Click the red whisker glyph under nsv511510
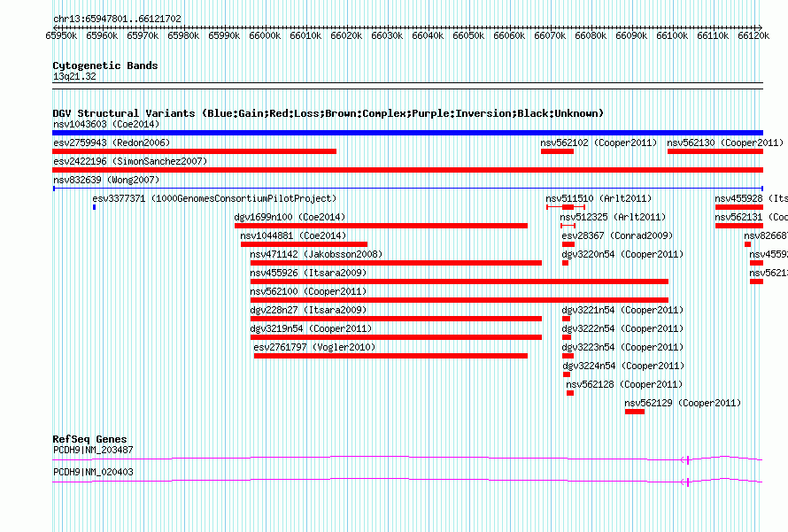788x532 pixels. click(x=566, y=207)
